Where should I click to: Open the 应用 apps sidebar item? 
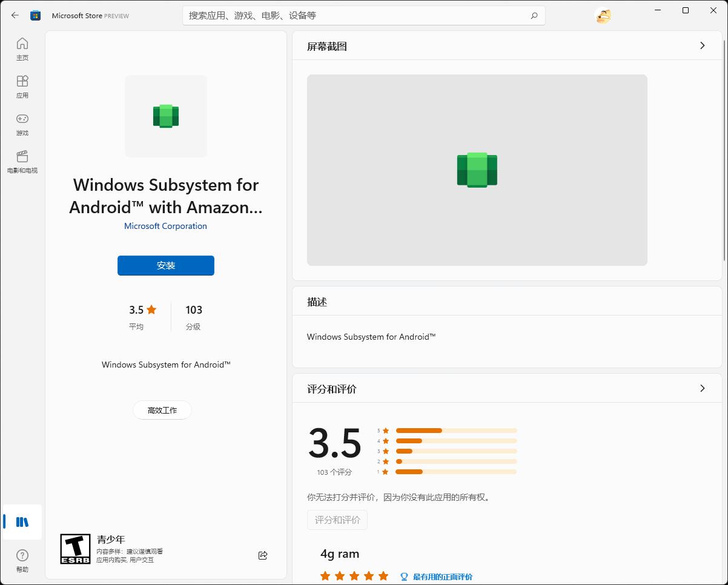(22, 87)
